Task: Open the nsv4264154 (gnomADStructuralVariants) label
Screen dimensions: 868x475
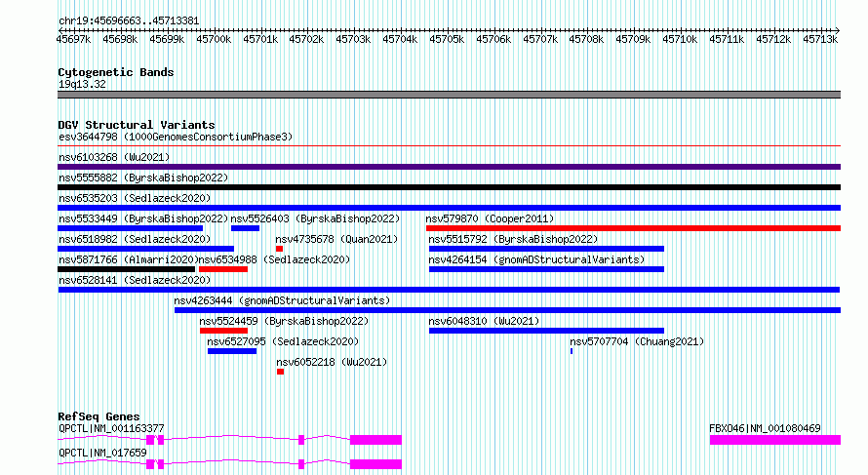Action: coord(537,259)
